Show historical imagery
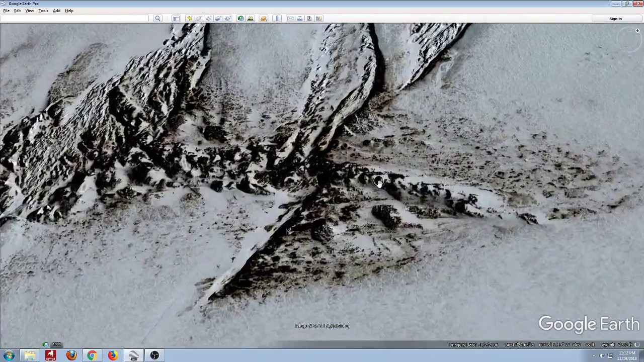Image resolution: width=644 pixels, height=362 pixels. 241,19
